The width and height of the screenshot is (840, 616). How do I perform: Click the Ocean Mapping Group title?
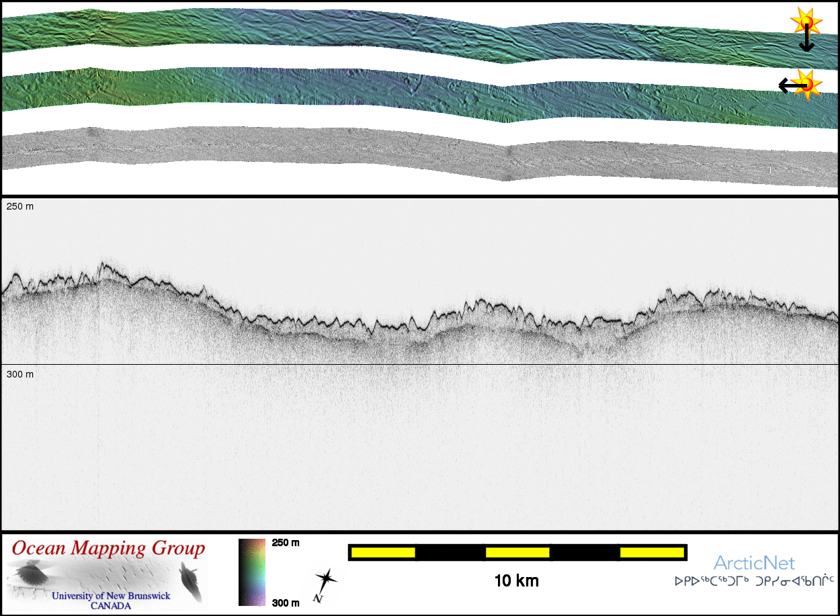[x=108, y=548]
